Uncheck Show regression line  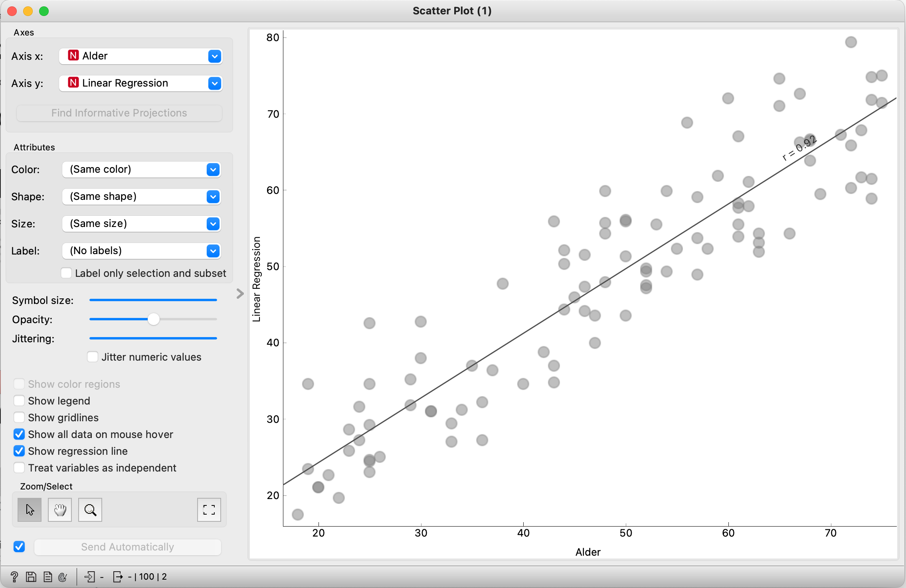[x=19, y=451]
